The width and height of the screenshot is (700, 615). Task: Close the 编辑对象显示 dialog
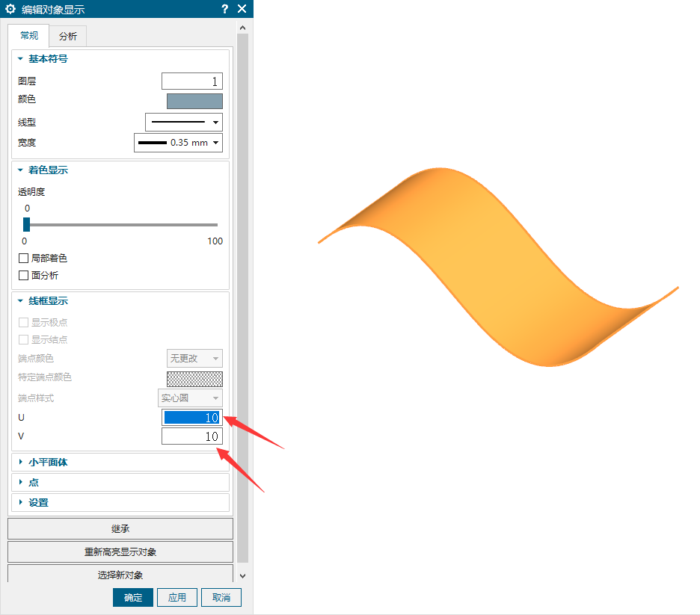point(242,9)
